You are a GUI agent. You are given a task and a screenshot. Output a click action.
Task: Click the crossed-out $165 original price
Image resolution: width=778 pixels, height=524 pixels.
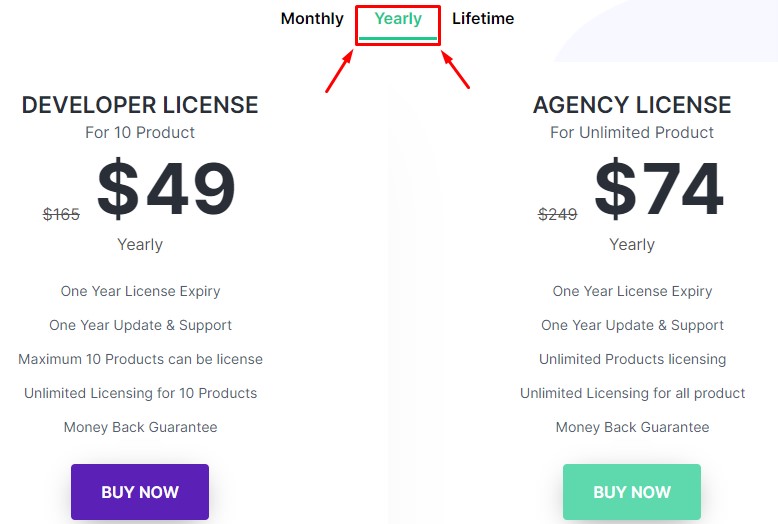click(61, 214)
